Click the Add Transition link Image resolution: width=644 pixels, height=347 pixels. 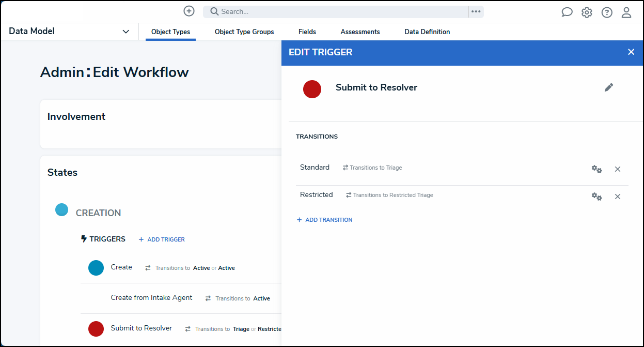[x=324, y=220]
